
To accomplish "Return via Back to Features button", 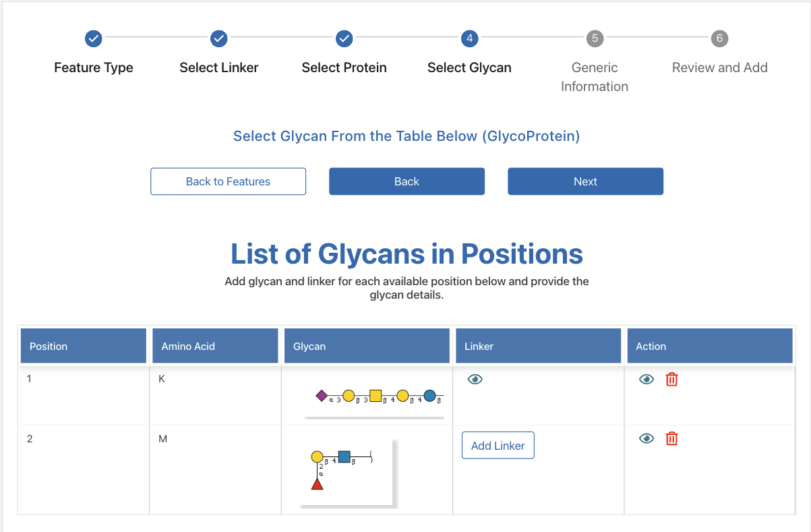I will (228, 181).
